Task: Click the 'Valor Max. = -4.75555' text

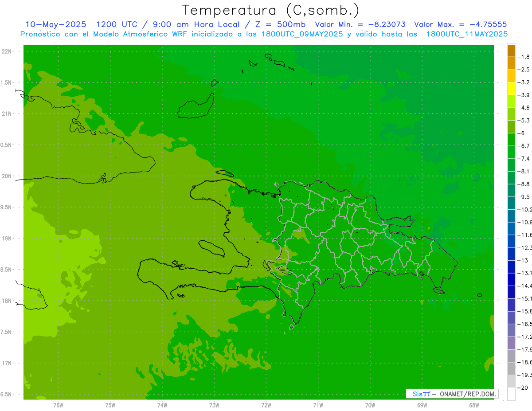Action: pyautogui.click(x=460, y=24)
